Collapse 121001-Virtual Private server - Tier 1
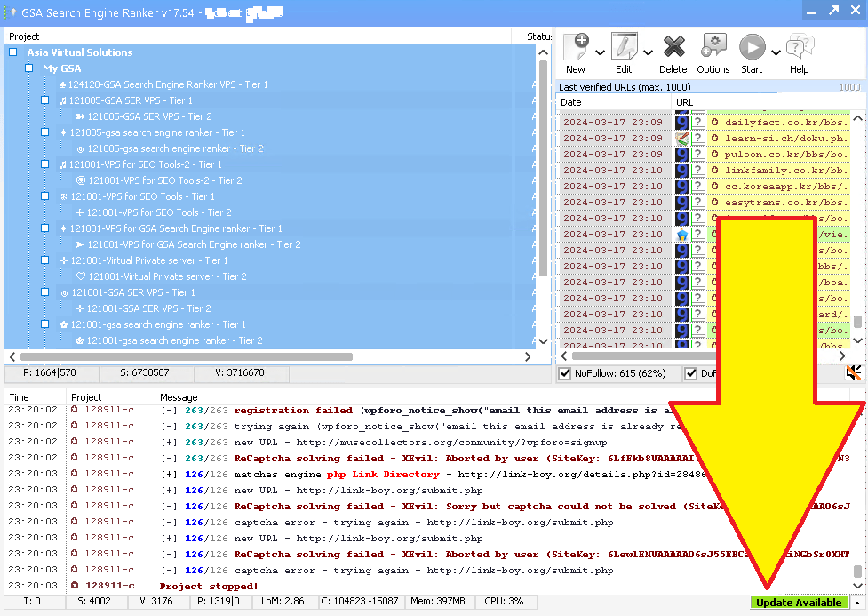The image size is (868, 616). coord(44,260)
